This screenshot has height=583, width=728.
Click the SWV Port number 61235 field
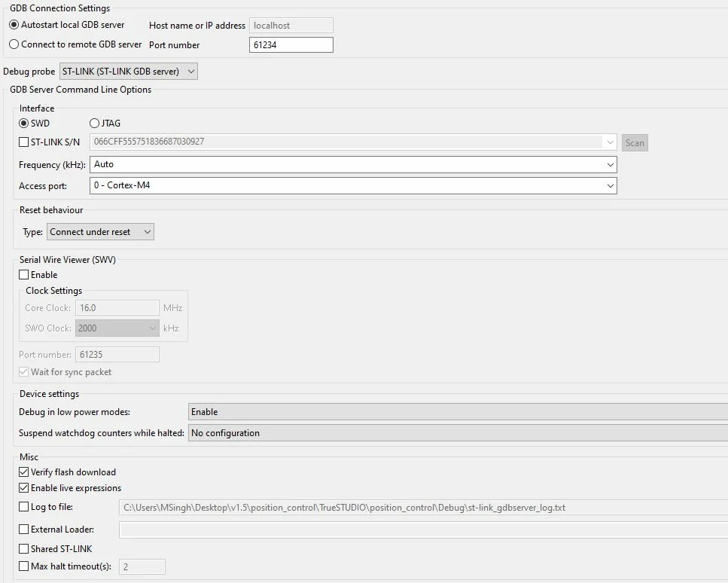[x=117, y=355]
